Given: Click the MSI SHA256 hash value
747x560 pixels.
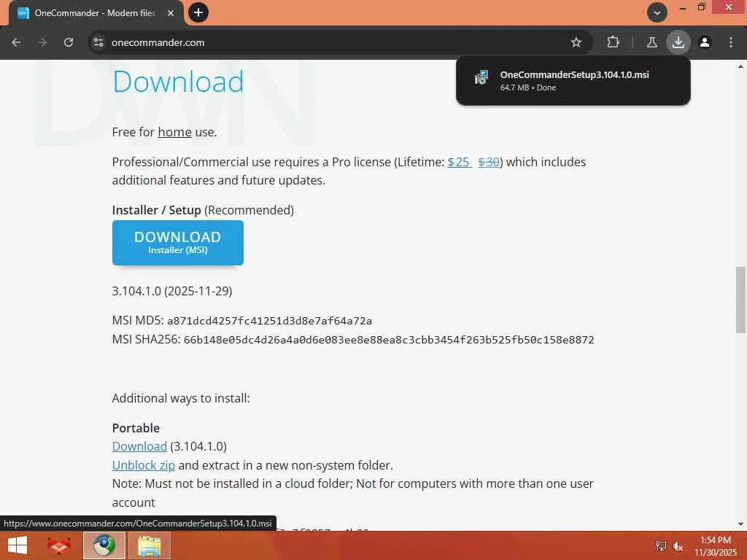Looking at the screenshot, I should coord(389,340).
